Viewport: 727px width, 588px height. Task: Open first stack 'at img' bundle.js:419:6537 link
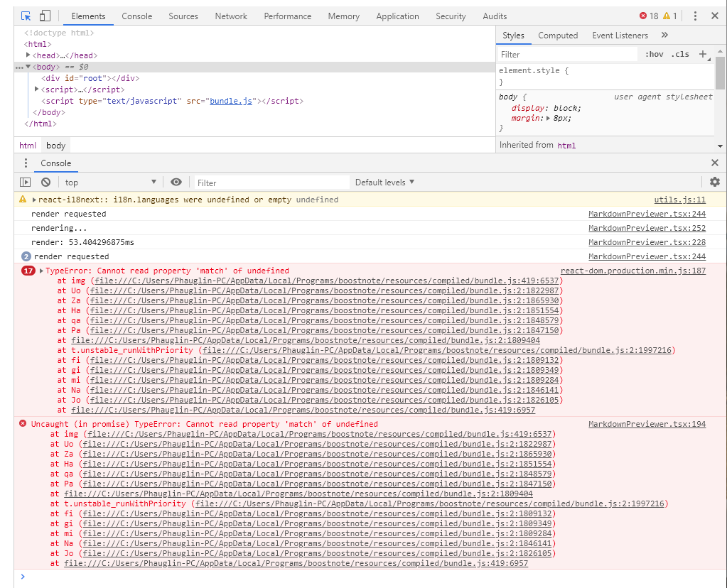(327, 281)
